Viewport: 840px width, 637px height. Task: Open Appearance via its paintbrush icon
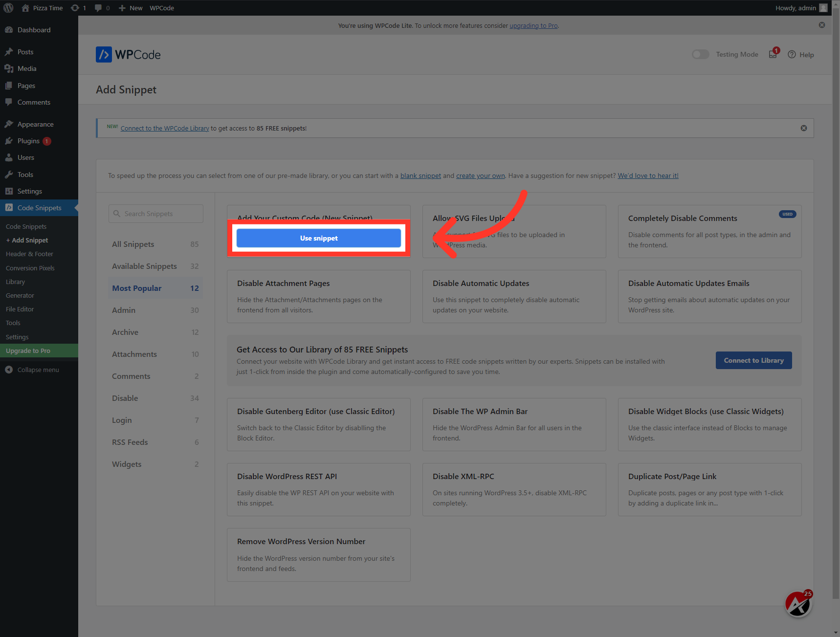[10, 124]
